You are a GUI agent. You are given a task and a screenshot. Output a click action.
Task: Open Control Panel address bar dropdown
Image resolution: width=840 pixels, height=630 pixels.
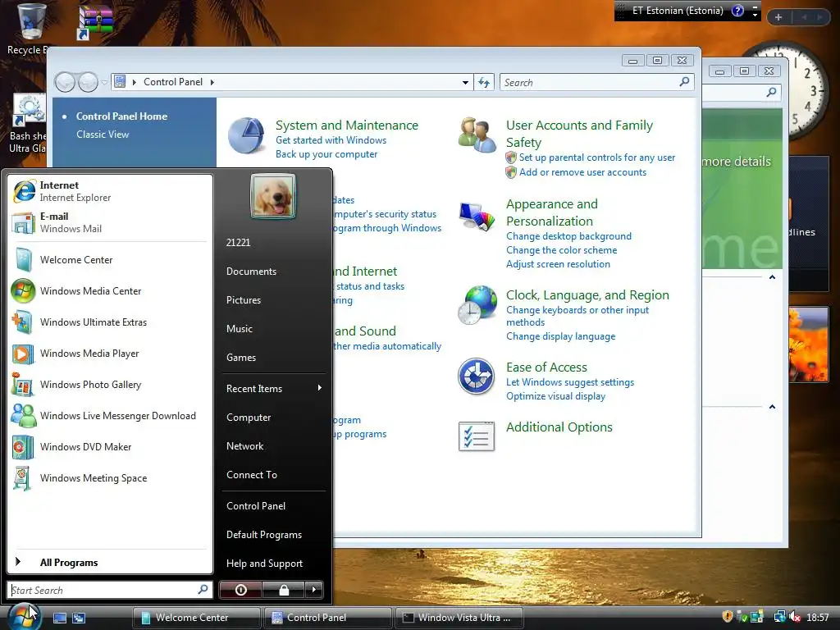point(465,83)
